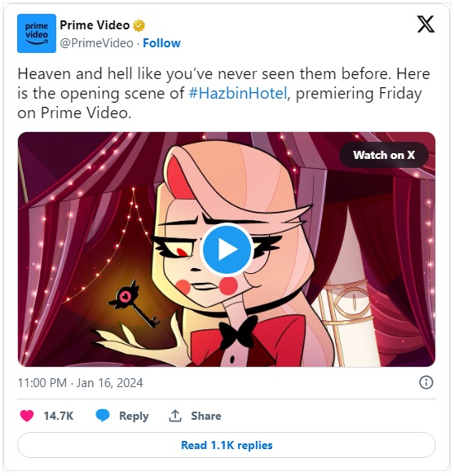
Task: Click the Reply text label
Action: 134,416
